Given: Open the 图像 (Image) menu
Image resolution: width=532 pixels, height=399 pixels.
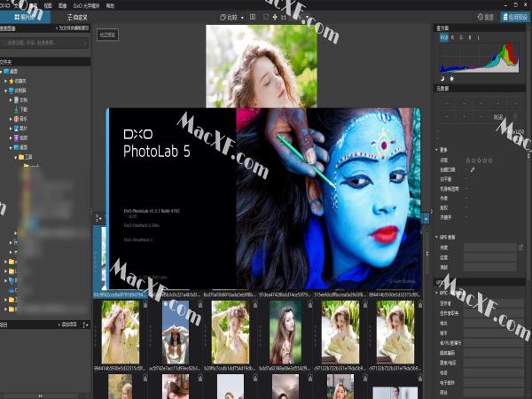Looking at the screenshot, I should [x=62, y=6].
